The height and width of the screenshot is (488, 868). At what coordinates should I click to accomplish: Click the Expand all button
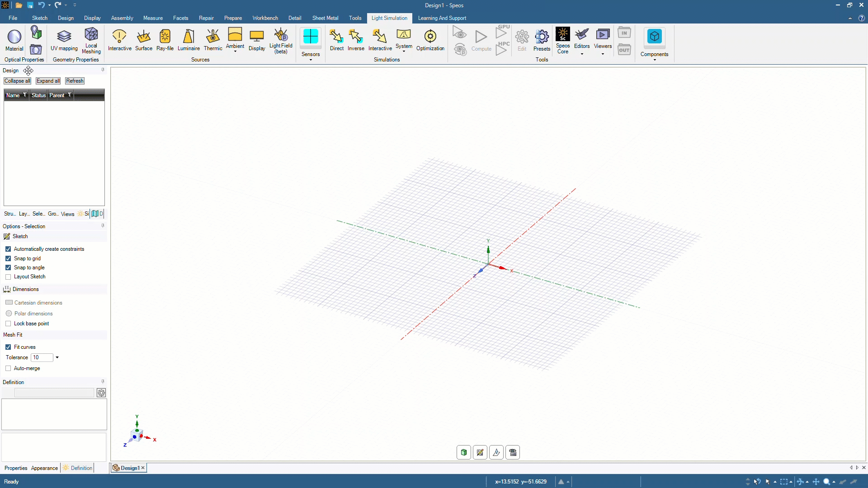pyautogui.click(x=47, y=80)
